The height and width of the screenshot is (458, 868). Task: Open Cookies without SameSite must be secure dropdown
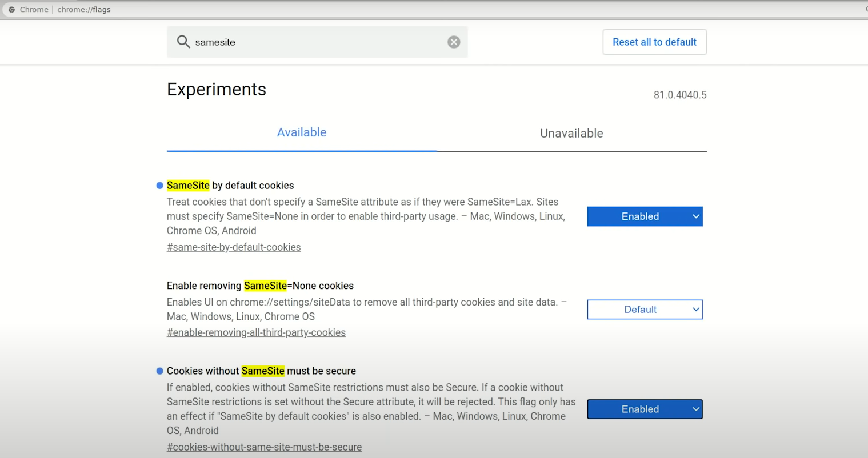645,409
